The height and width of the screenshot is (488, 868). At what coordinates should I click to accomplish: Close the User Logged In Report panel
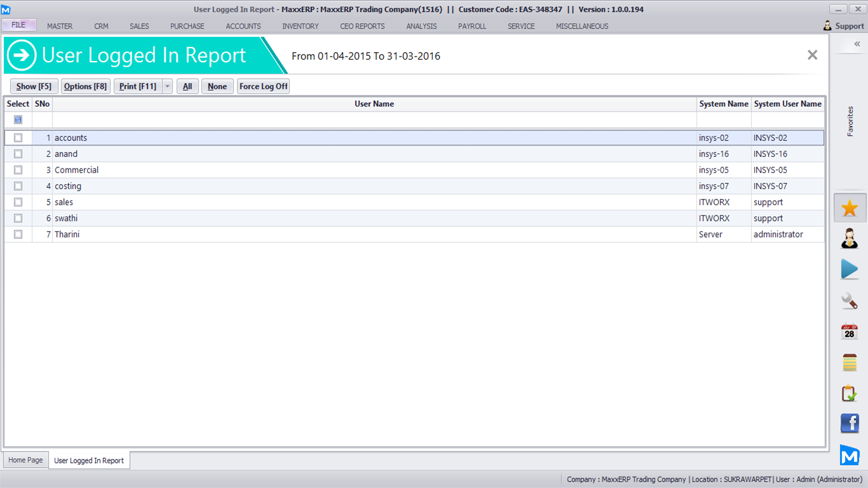pyautogui.click(x=812, y=55)
